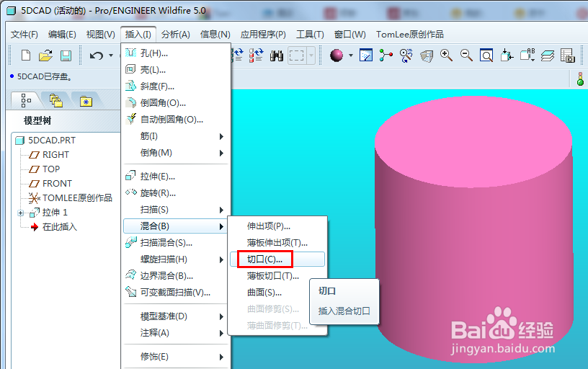588x369 pixels.
Task: Select 伸出项(P)... in blend submenu
Action: point(277,226)
